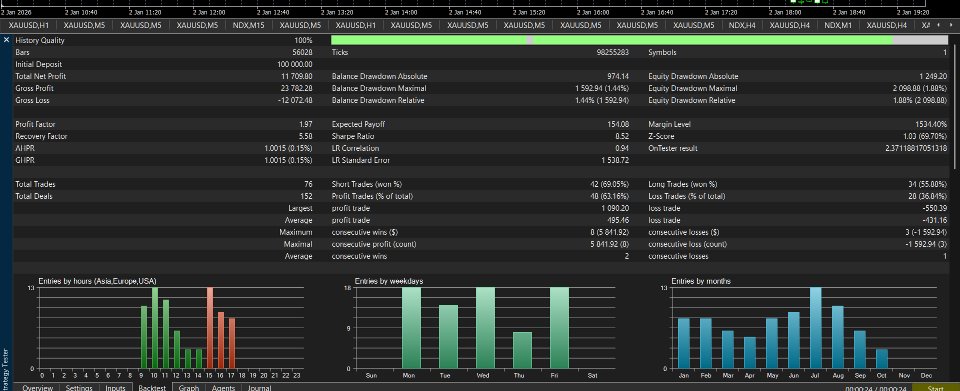Select the AHPR row value
Screen dimensions: 960x391
288,148
